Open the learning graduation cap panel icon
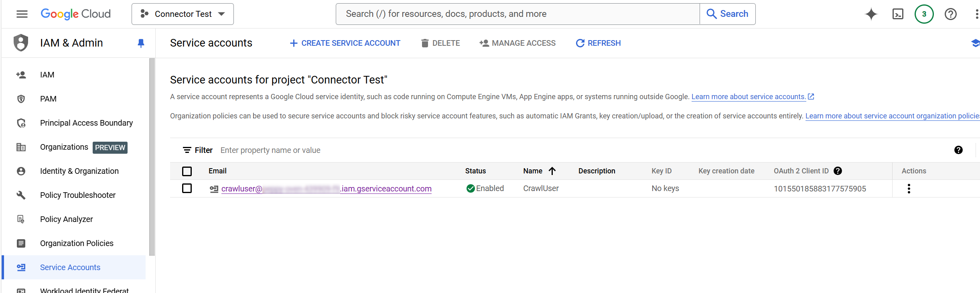This screenshot has height=293, width=980. [975, 43]
